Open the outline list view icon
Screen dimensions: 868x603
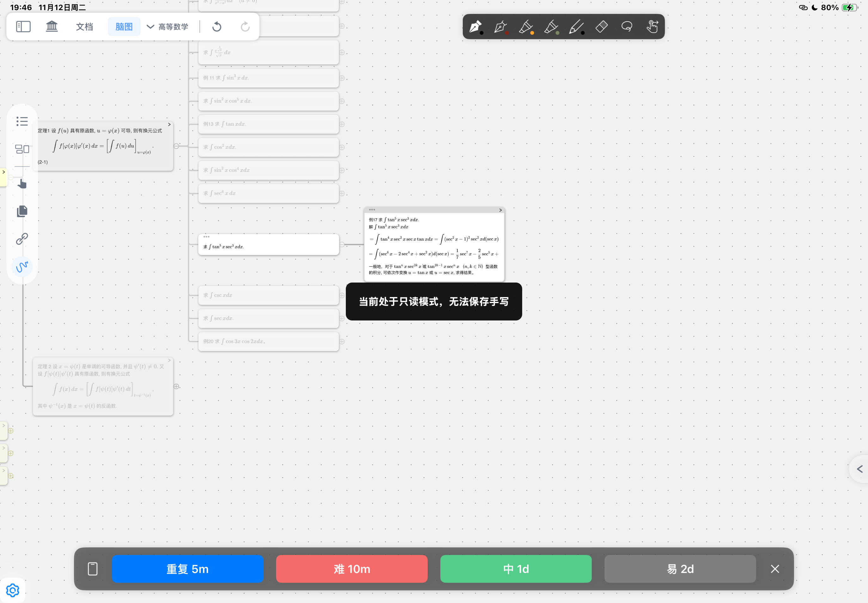point(22,121)
